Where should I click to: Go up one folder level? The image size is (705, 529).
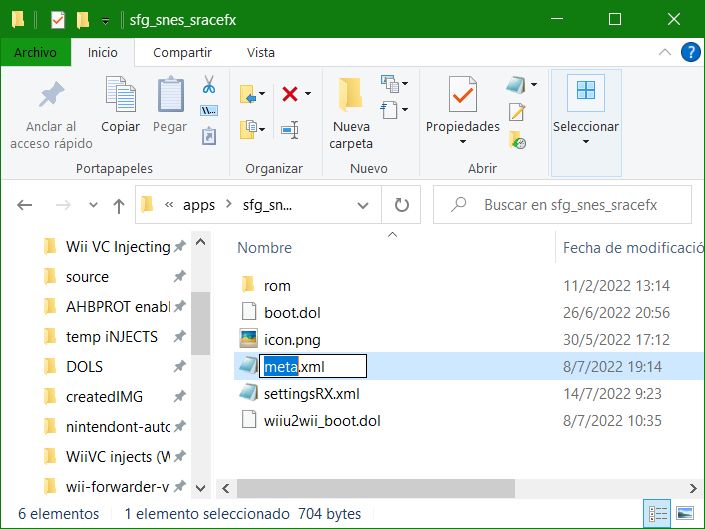[119, 206]
